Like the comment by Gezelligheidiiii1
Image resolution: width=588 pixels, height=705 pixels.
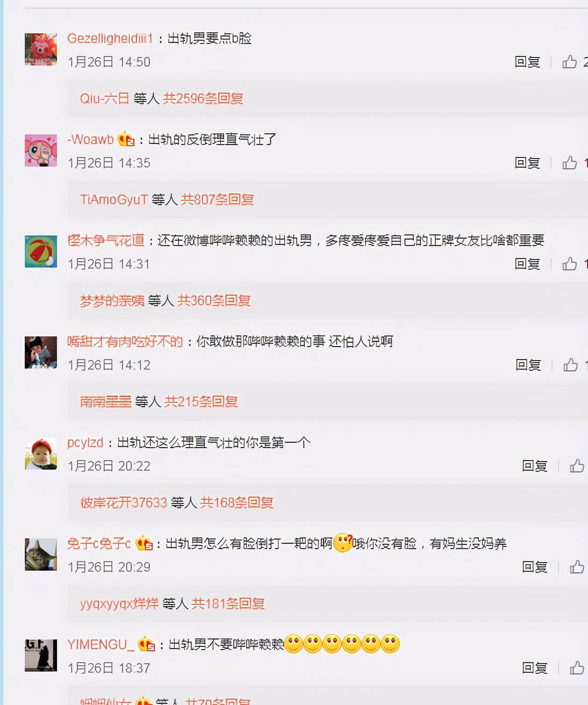(x=570, y=62)
